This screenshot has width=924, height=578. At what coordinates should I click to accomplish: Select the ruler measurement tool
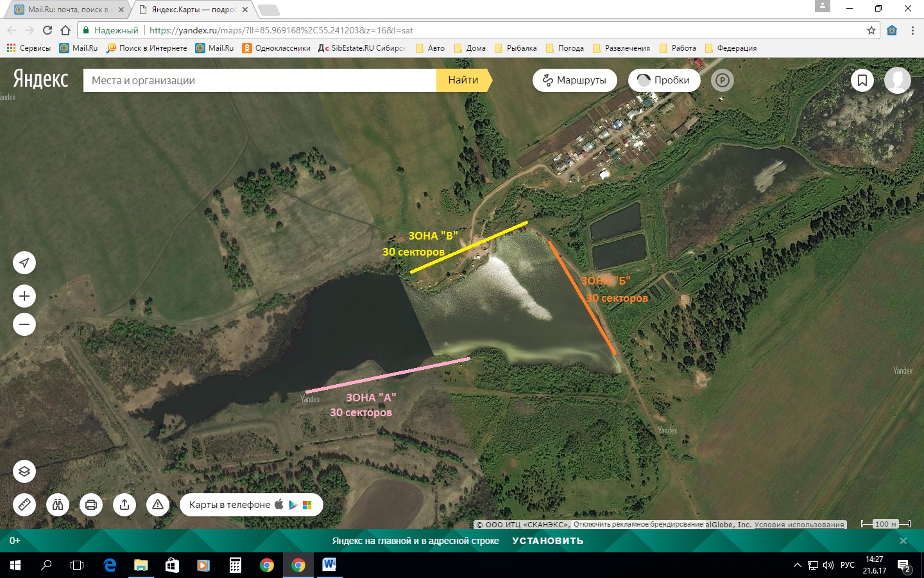click(24, 505)
